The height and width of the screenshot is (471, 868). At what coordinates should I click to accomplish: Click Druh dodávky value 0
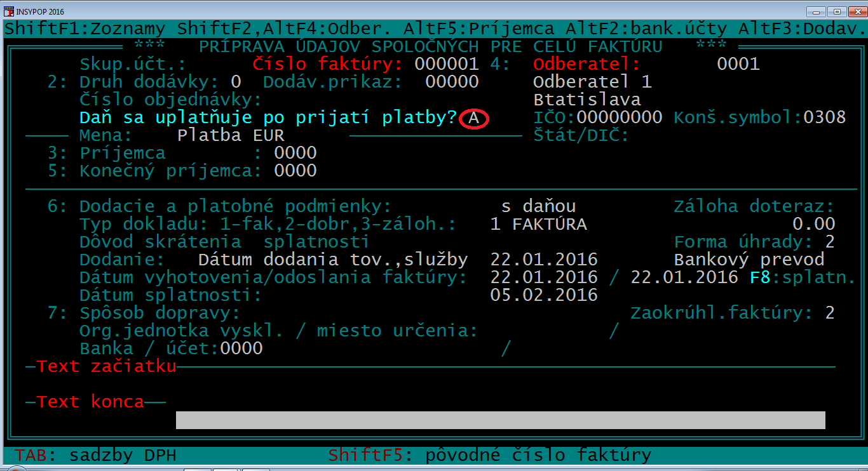coord(236,82)
